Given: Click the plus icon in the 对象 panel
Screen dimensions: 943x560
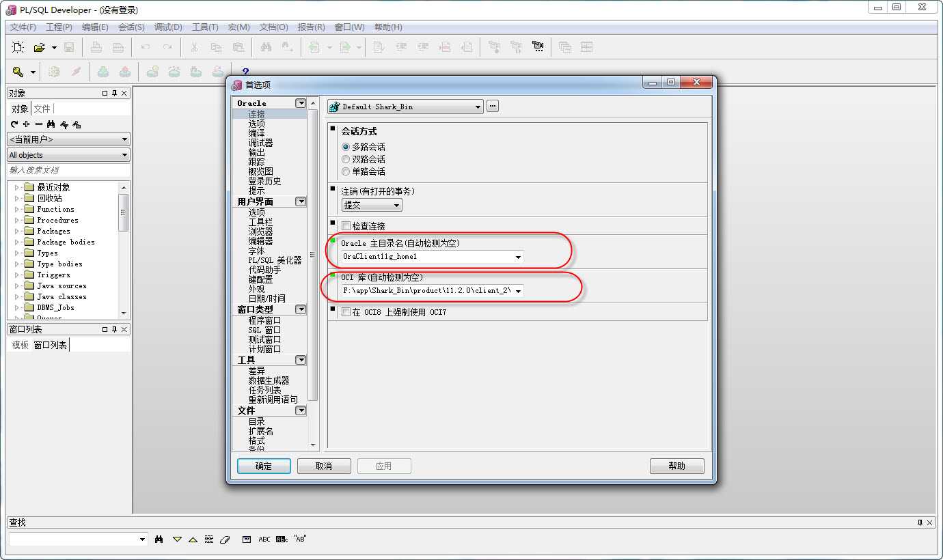Looking at the screenshot, I should tap(26, 124).
